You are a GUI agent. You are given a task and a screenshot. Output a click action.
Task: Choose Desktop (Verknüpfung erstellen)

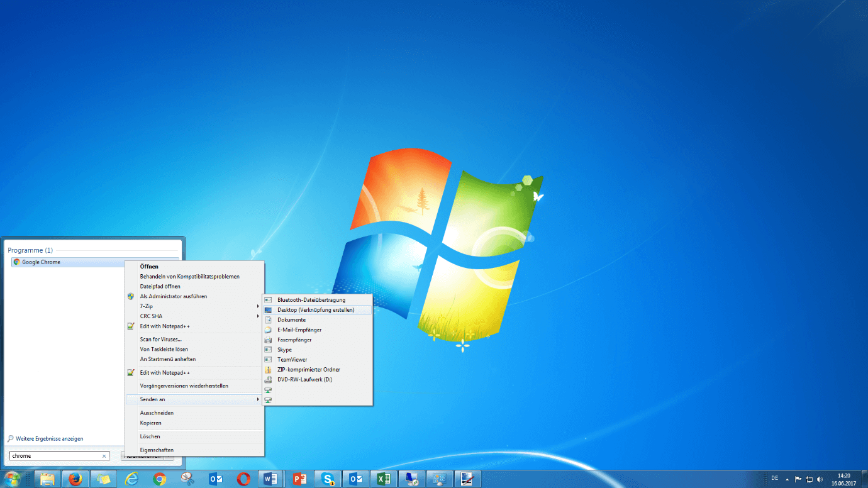(x=318, y=310)
